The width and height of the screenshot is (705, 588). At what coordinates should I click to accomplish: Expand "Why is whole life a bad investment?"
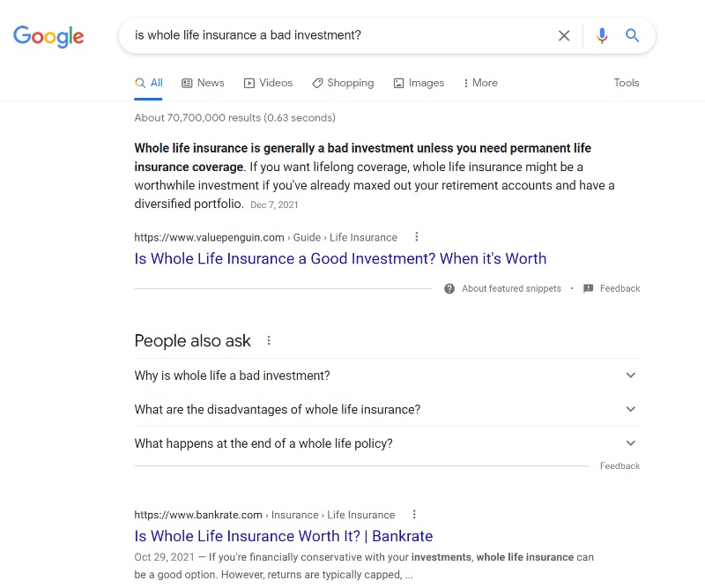pos(630,376)
